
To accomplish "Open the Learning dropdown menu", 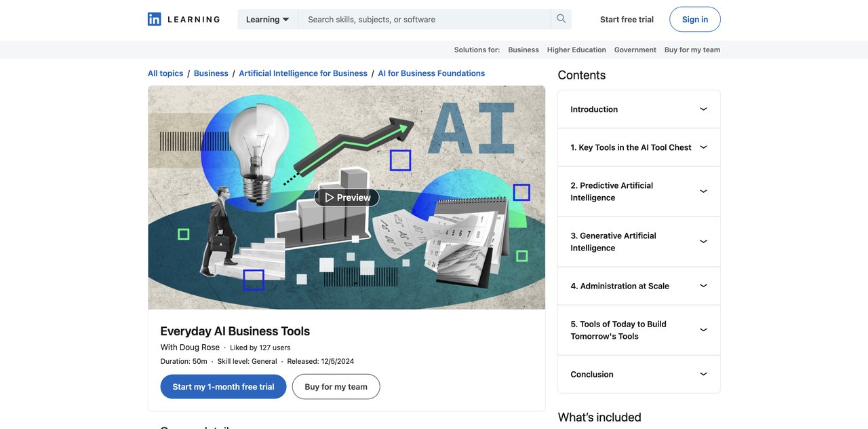I will [268, 19].
